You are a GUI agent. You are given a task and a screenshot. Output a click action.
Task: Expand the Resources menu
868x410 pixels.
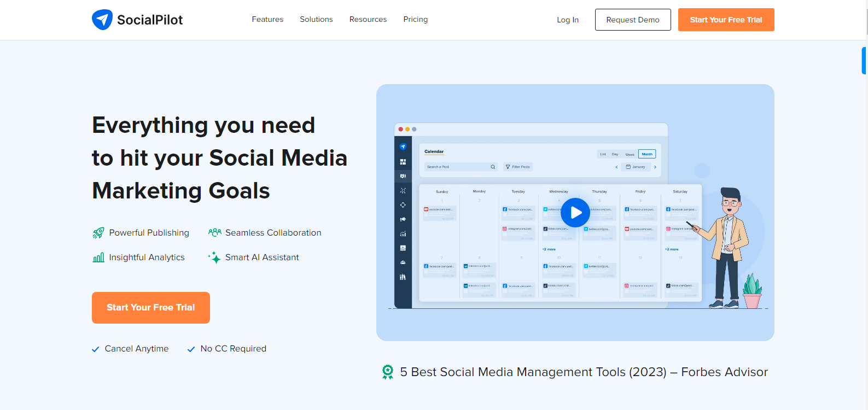click(x=368, y=19)
